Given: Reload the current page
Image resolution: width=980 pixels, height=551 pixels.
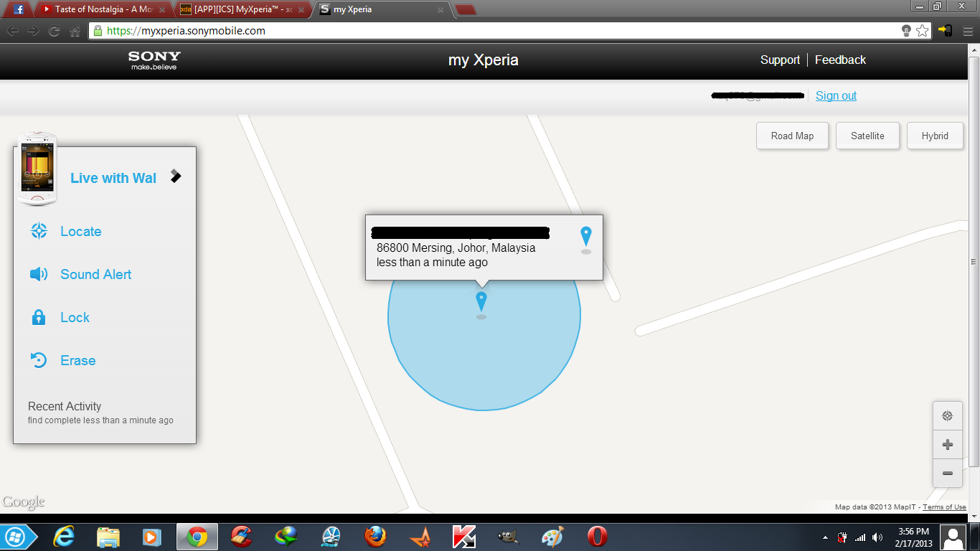Looking at the screenshot, I should [54, 31].
